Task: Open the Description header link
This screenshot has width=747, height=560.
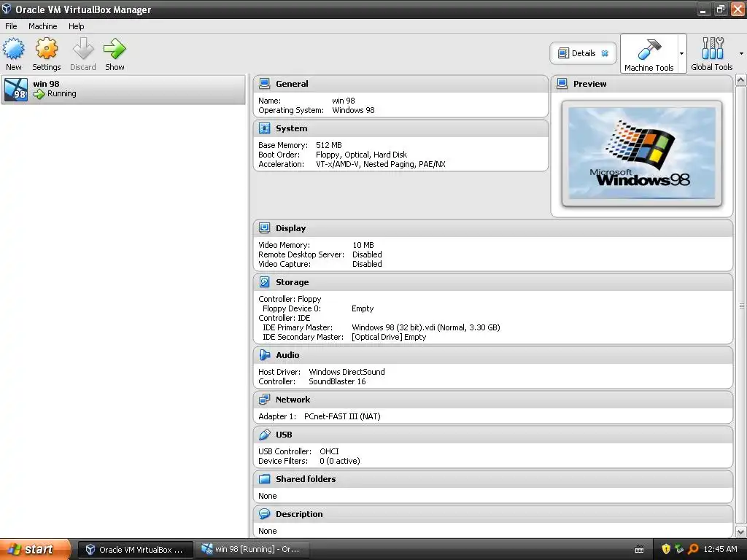Action: tap(299, 514)
